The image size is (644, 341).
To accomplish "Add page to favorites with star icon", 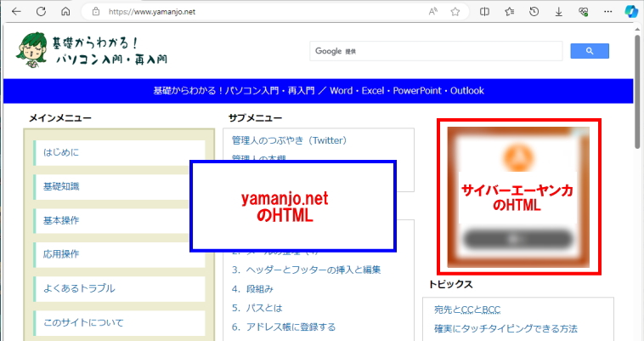I will tap(455, 12).
